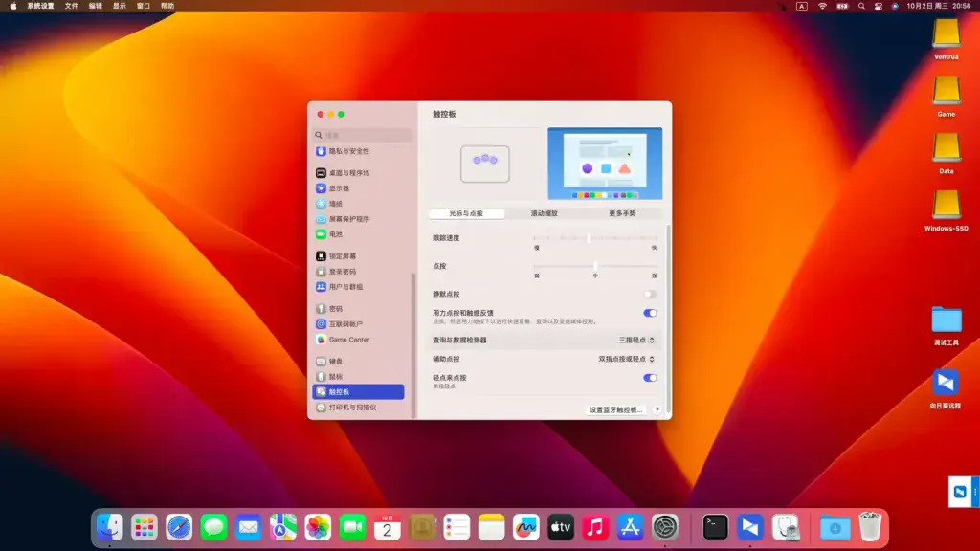Switch to the 滚动缩放 tab
The width and height of the screenshot is (980, 551).
pos(545,213)
